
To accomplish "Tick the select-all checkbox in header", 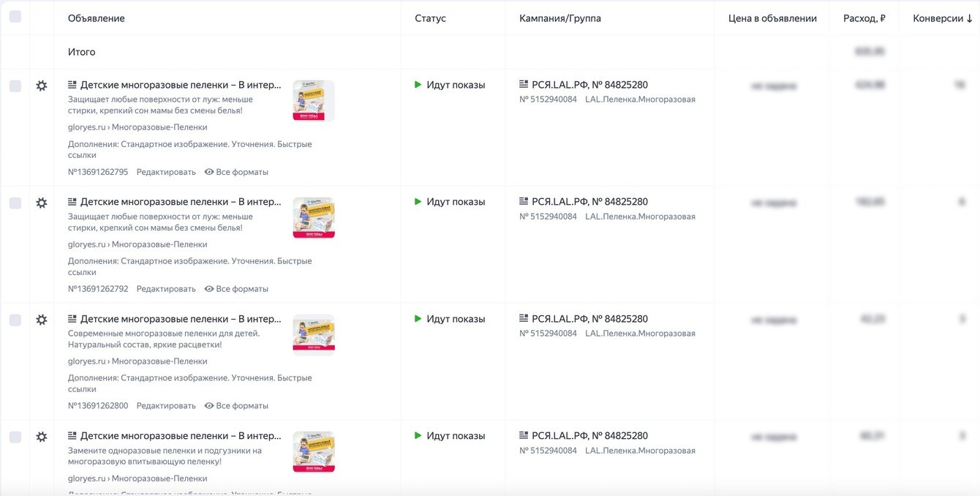I will pos(15,17).
